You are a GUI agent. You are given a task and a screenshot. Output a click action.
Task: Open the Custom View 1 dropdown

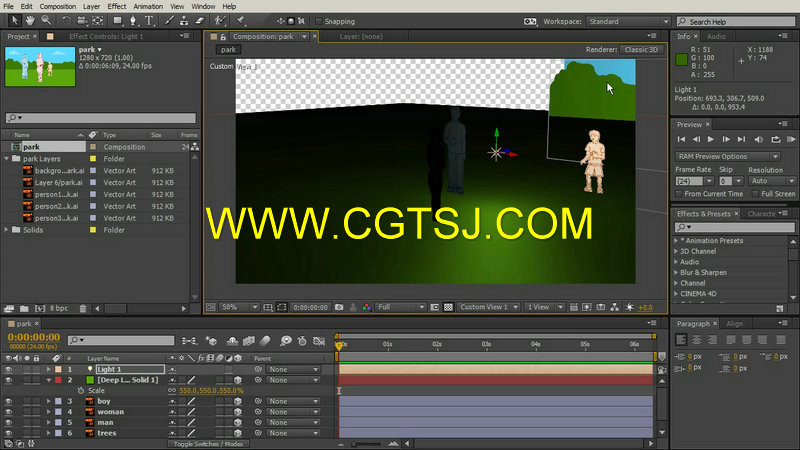(x=488, y=307)
